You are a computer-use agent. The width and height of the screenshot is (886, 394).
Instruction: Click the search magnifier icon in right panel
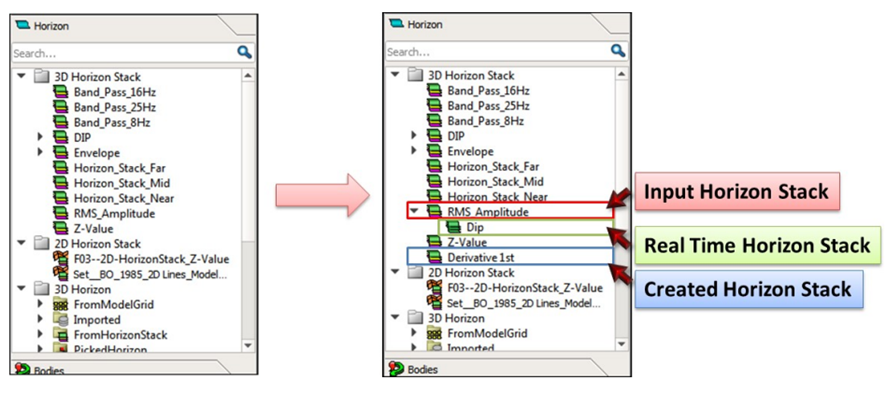(x=618, y=51)
